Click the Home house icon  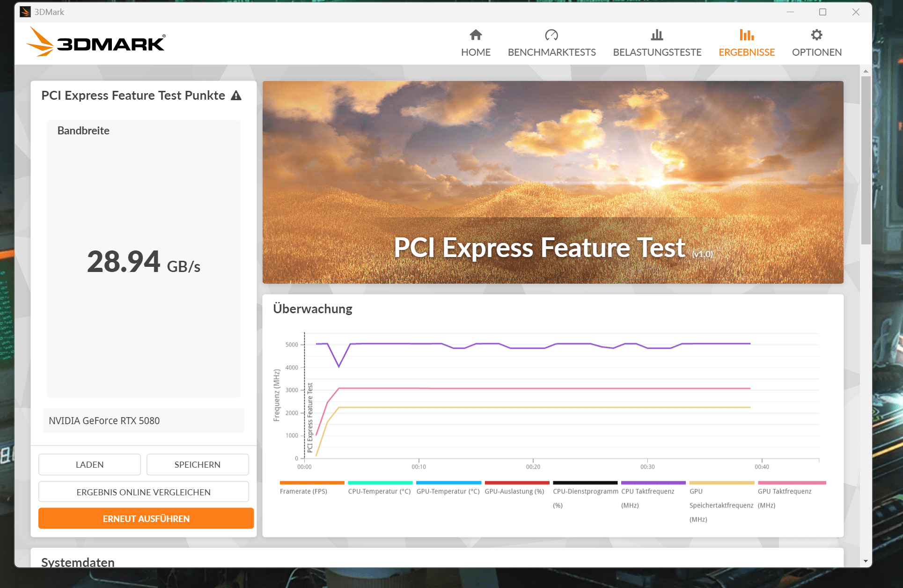(x=476, y=35)
